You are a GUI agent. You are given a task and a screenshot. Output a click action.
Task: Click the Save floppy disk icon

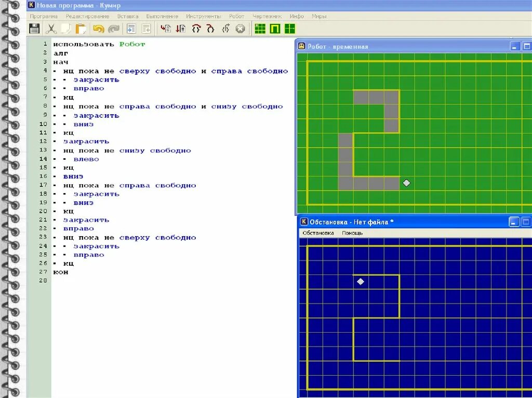(34, 29)
